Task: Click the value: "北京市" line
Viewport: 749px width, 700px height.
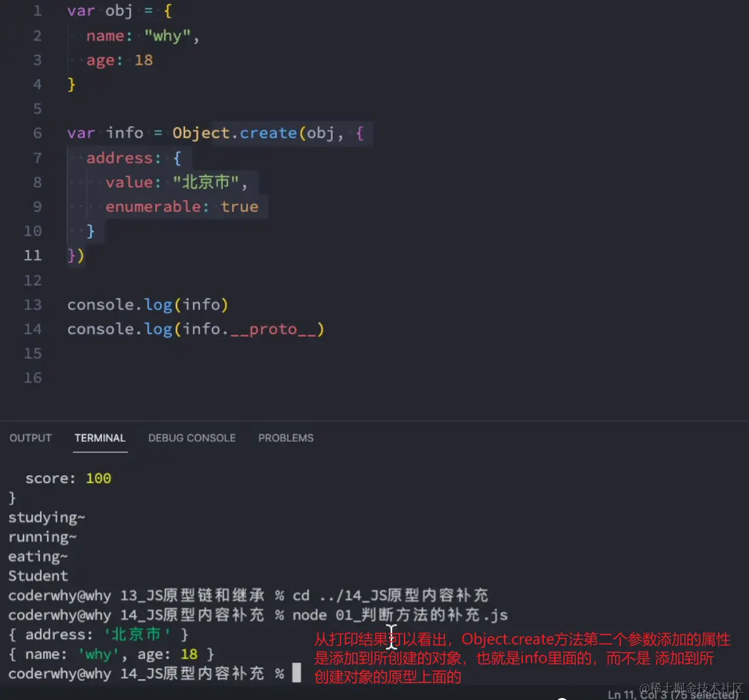Action: [176, 182]
